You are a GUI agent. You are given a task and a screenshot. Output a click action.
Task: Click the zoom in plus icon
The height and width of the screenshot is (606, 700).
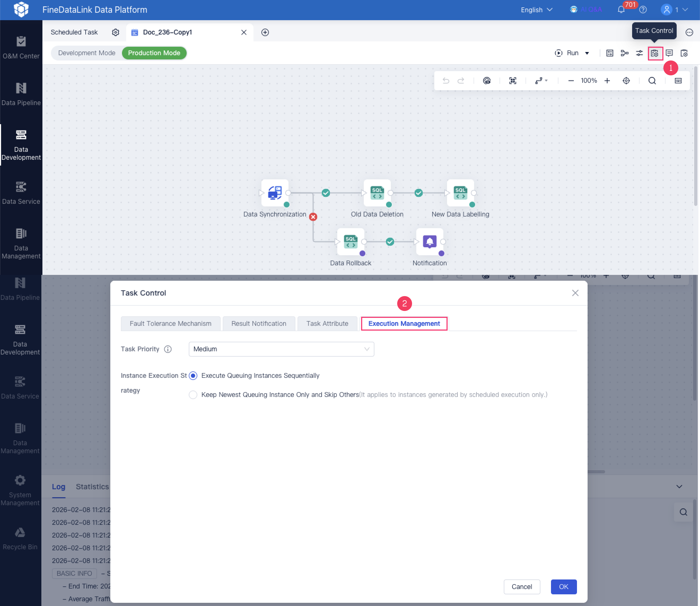tap(607, 80)
